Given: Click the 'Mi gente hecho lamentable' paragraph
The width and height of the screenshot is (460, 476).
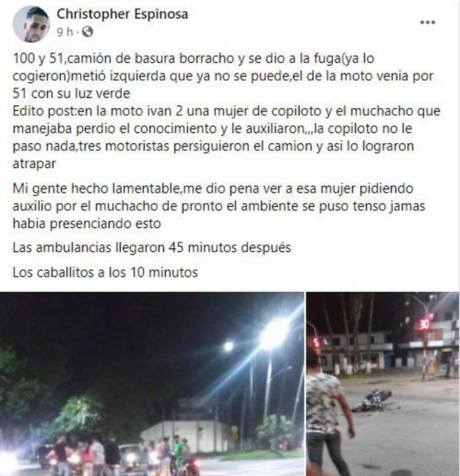Looking at the screenshot, I should coord(219,206).
